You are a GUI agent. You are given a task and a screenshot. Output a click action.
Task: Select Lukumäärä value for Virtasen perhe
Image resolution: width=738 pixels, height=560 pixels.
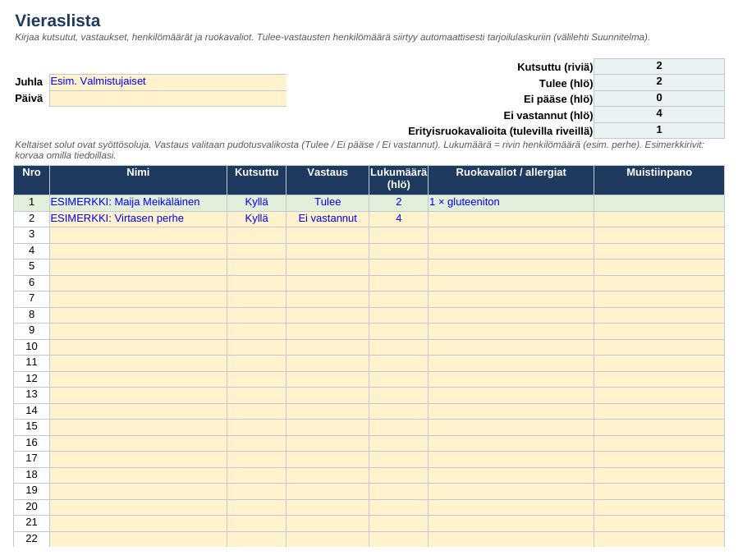click(x=399, y=218)
